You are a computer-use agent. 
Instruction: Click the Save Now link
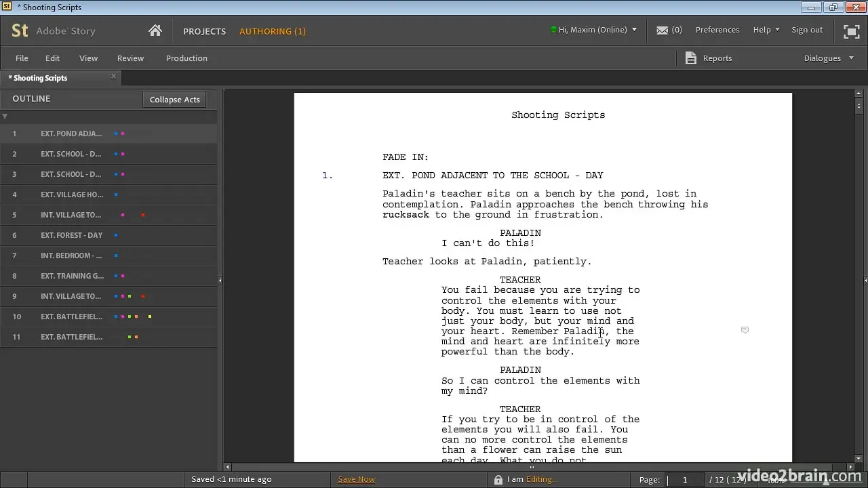pyautogui.click(x=356, y=479)
